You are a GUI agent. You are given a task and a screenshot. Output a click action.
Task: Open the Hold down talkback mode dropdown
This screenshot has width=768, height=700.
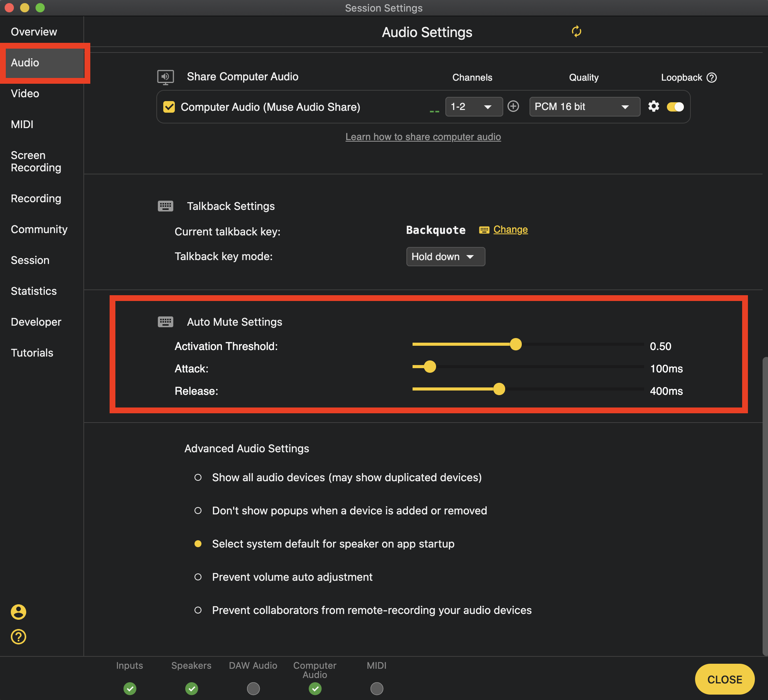445,257
